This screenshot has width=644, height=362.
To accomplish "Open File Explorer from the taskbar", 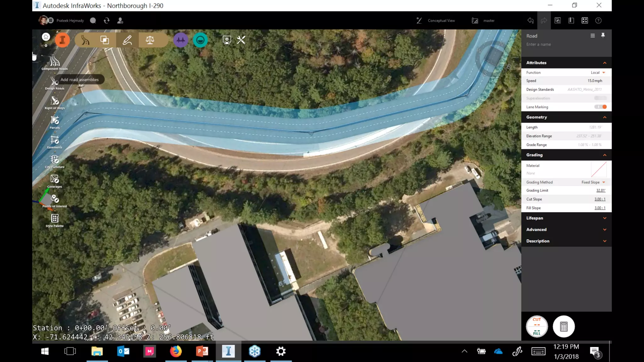I will tap(97, 351).
